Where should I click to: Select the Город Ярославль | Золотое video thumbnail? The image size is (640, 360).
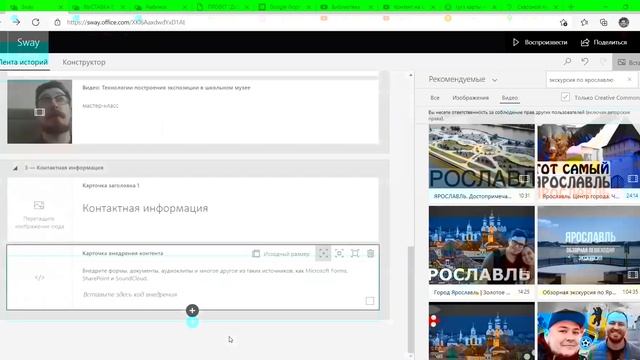point(482,245)
